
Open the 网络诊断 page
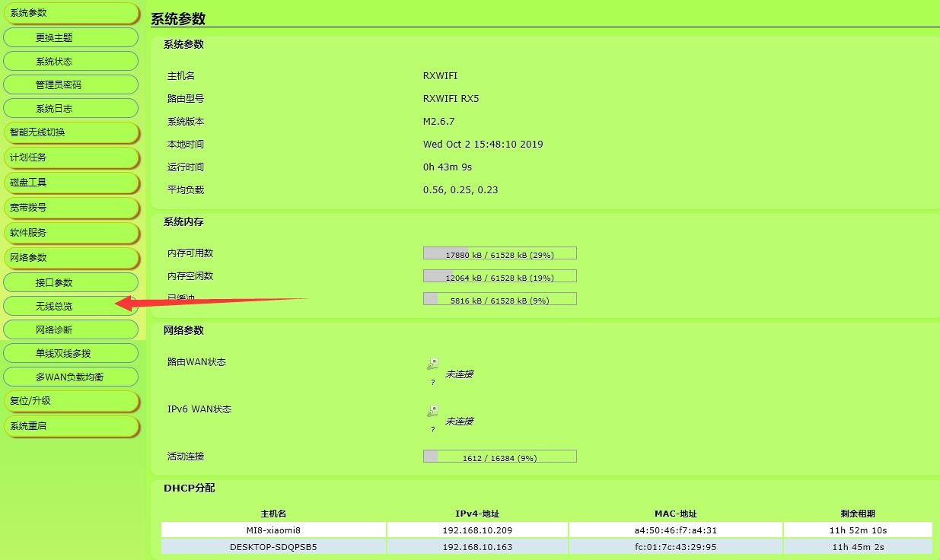pyautogui.click(x=71, y=329)
